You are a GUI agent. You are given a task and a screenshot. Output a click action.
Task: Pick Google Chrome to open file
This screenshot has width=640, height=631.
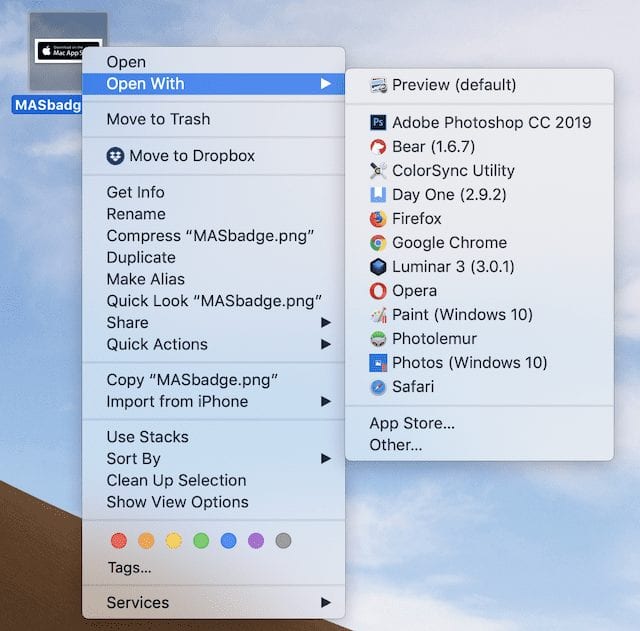click(449, 242)
